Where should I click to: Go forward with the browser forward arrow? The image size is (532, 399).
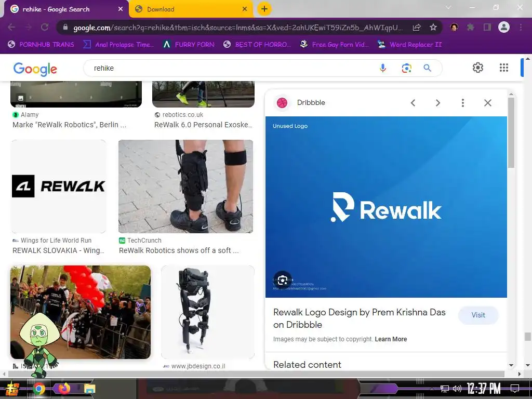[x=28, y=27]
